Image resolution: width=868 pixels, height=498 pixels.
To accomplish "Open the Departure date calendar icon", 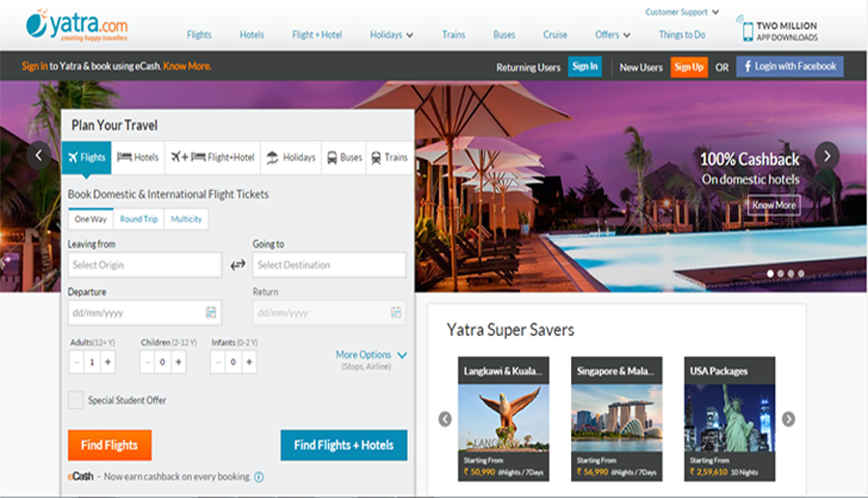I will tap(211, 313).
